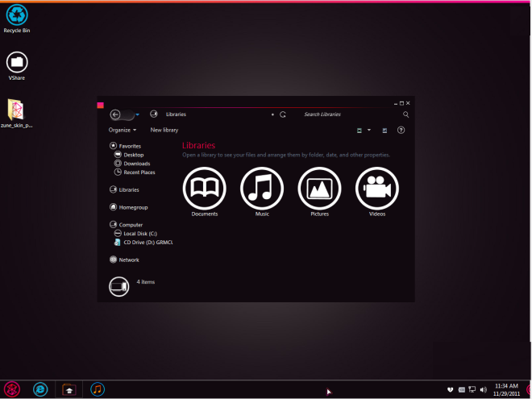Click the pink square window title icon
This screenshot has width=532, height=399.
pyautogui.click(x=101, y=105)
